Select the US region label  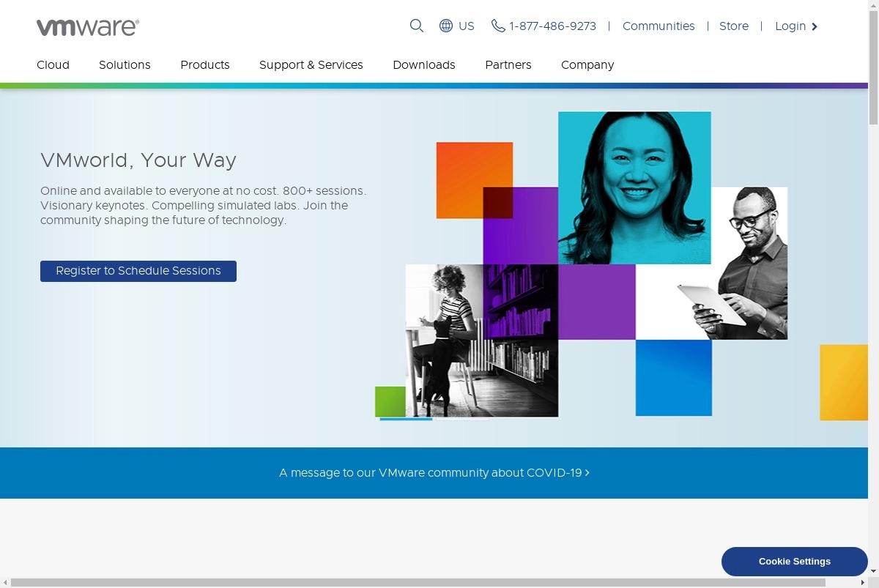(x=467, y=26)
